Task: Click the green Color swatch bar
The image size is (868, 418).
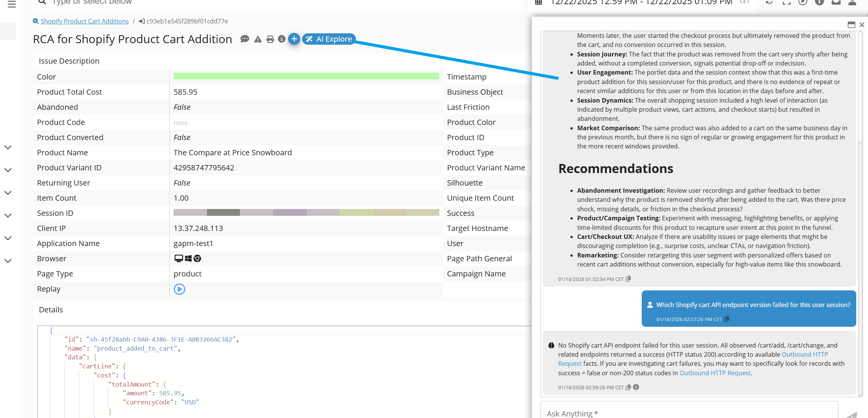Action: click(306, 76)
